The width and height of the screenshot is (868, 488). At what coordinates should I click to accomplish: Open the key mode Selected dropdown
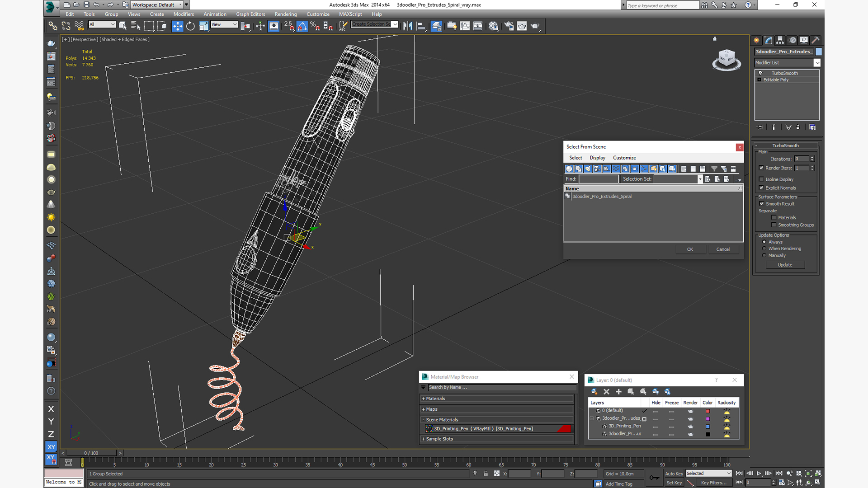(x=708, y=474)
